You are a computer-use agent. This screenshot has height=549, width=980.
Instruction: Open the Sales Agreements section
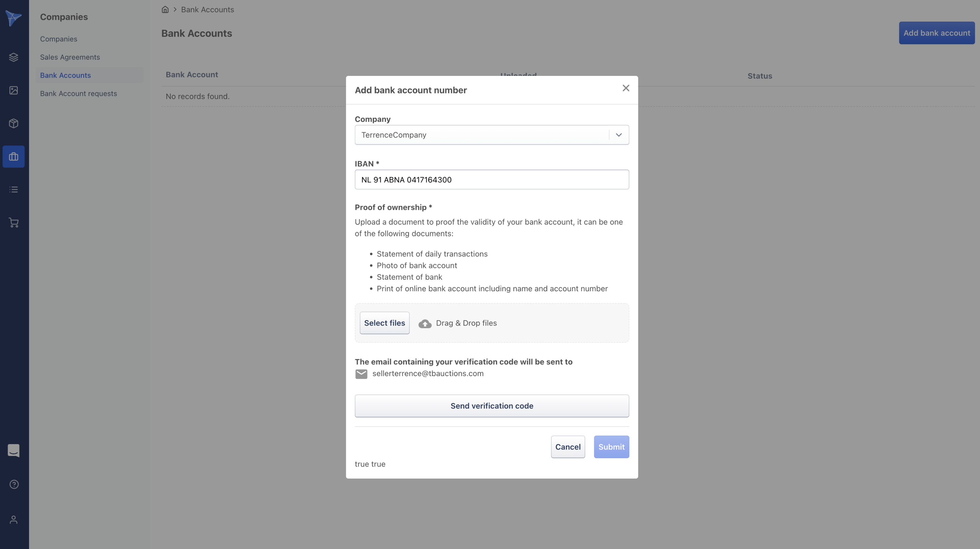click(70, 57)
